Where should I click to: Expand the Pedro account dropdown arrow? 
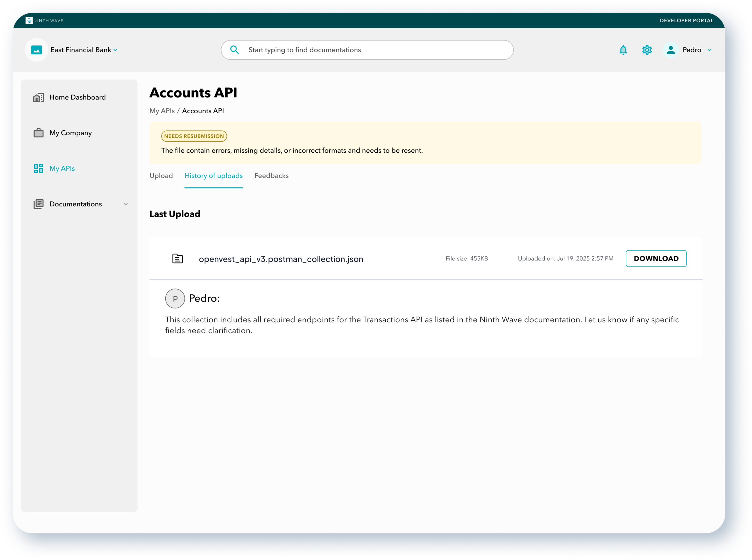709,50
